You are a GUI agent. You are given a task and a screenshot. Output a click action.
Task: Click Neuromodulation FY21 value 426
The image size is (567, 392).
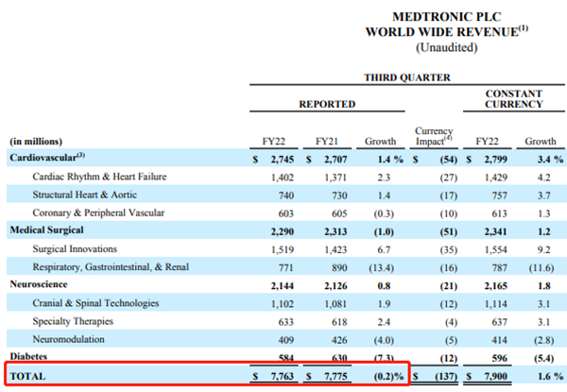339,340
